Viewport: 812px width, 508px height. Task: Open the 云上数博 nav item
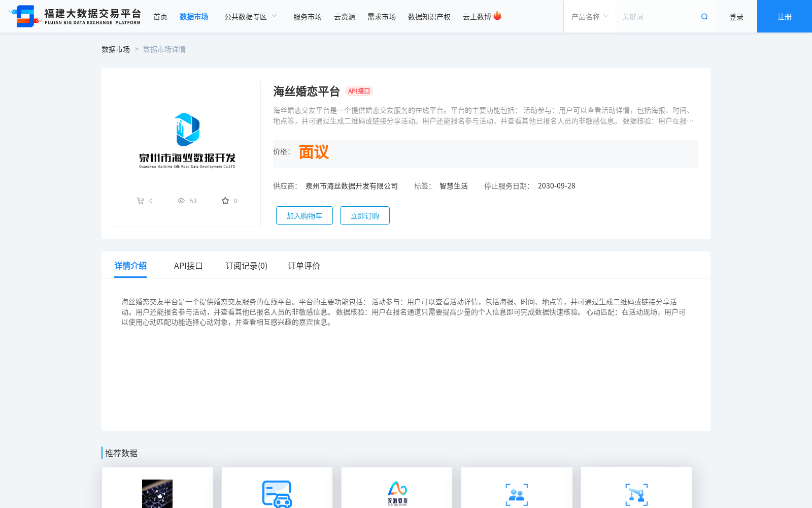(x=477, y=17)
